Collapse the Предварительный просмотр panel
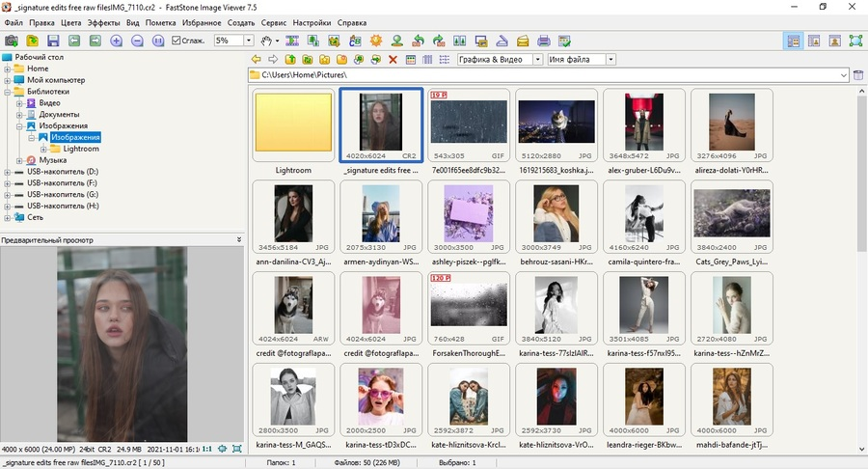Image resolution: width=868 pixels, height=469 pixels. click(x=239, y=239)
